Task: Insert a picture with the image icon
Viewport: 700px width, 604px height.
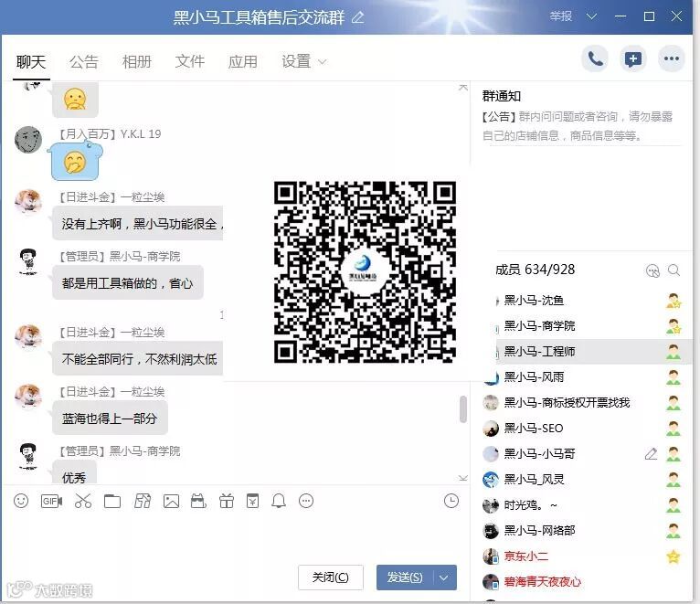Action: pos(172,501)
